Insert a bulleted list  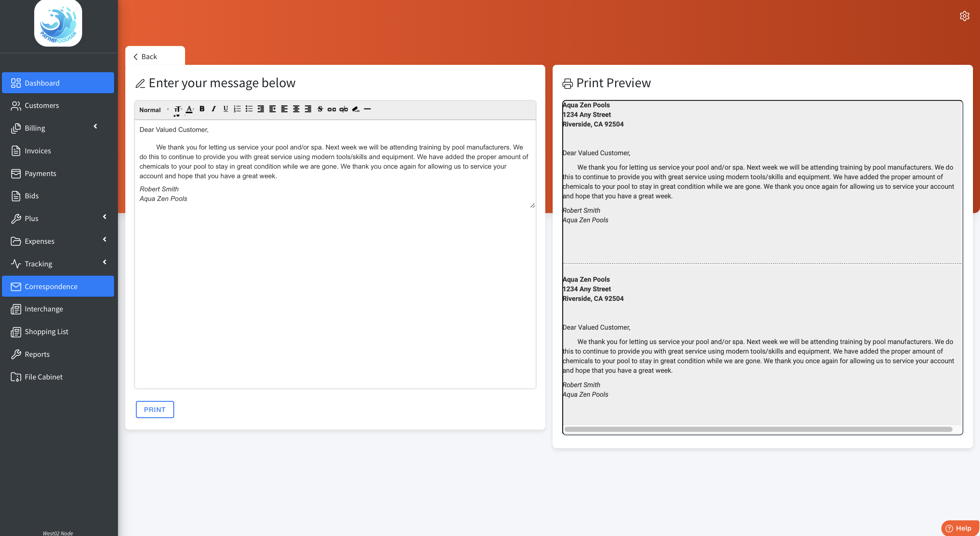249,109
